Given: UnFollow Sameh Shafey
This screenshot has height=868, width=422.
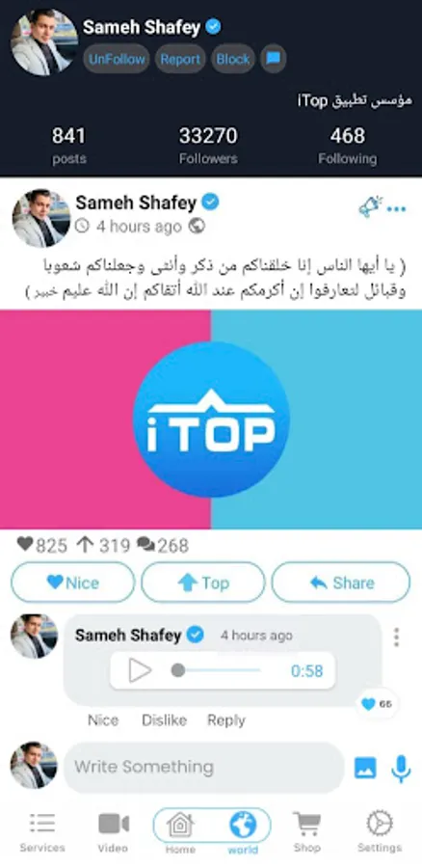Looking at the screenshot, I should point(117,59).
